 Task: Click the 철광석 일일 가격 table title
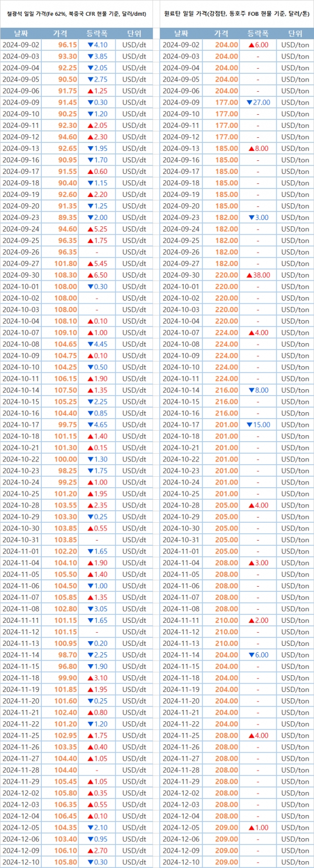(76, 14)
